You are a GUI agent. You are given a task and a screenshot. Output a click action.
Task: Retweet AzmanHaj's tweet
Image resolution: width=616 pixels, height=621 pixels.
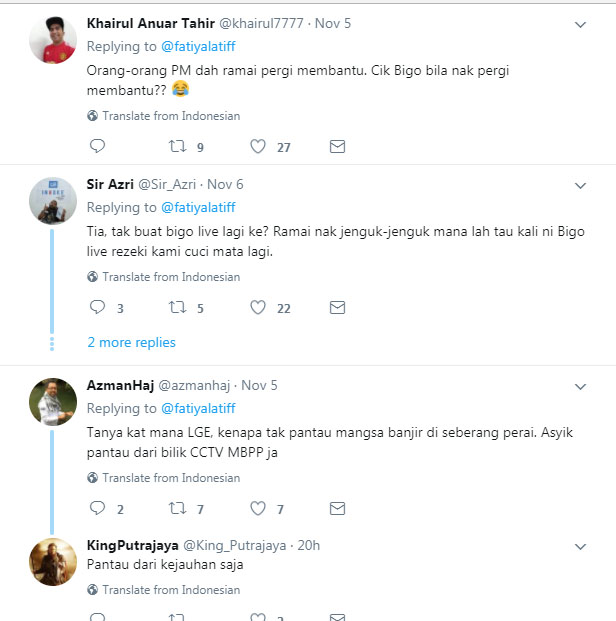(x=177, y=509)
